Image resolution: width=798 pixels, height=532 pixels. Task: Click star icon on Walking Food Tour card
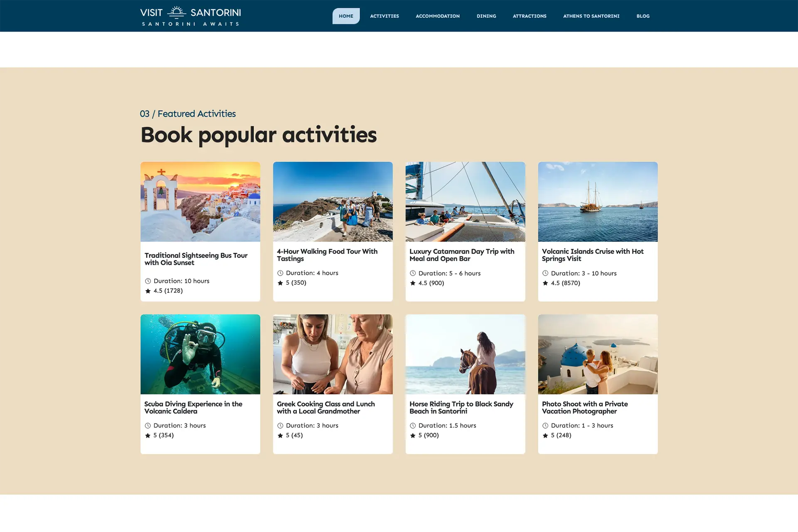click(x=280, y=283)
